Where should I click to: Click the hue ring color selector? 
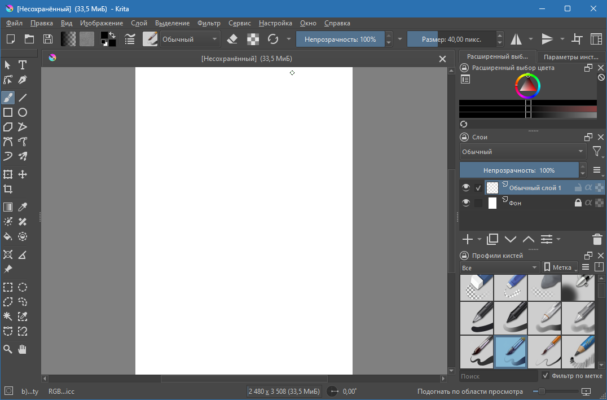tap(528, 86)
